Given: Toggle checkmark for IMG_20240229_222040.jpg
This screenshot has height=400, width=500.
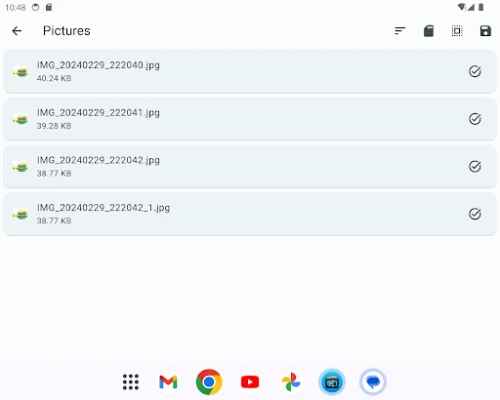Looking at the screenshot, I should coord(475,71).
